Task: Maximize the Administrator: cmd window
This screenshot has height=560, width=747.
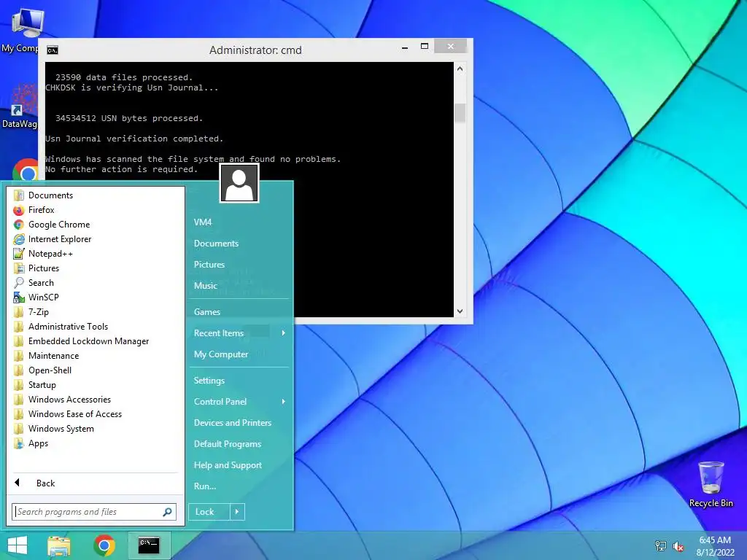Action: [425, 46]
